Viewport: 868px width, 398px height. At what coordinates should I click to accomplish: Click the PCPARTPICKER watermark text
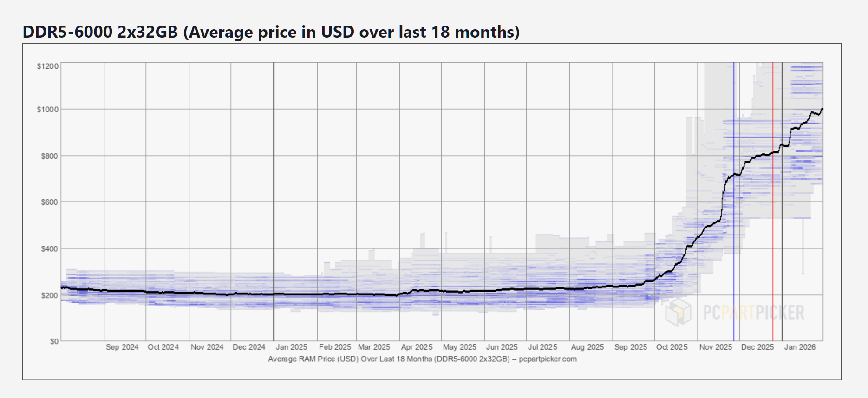753,313
